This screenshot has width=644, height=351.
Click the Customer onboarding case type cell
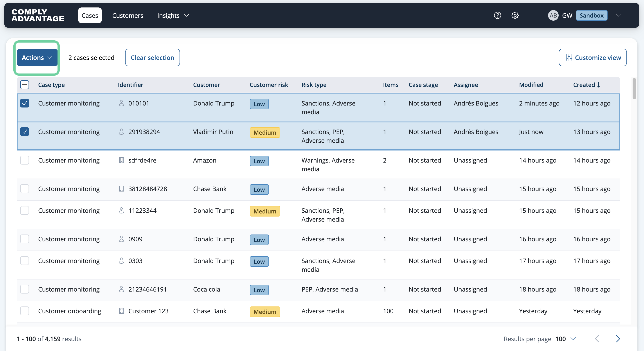[x=70, y=311]
